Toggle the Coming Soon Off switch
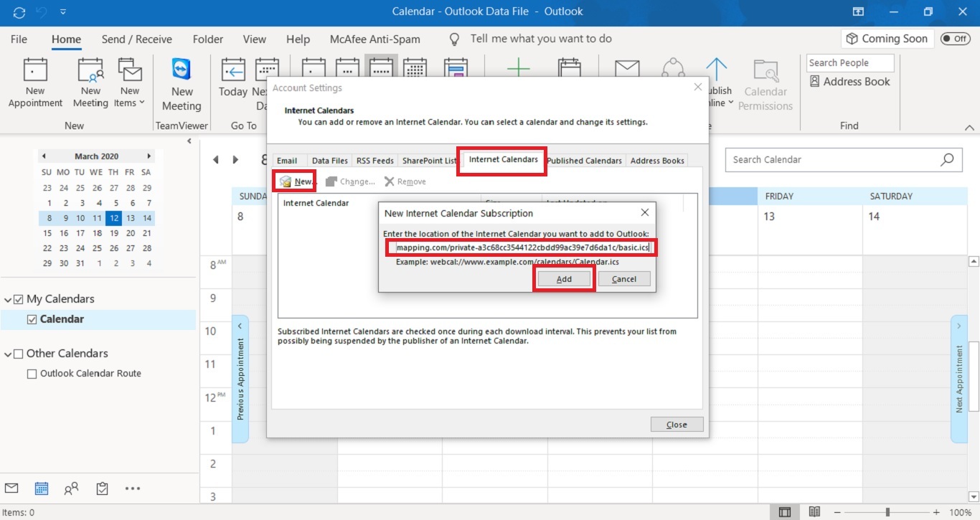 click(x=955, y=39)
